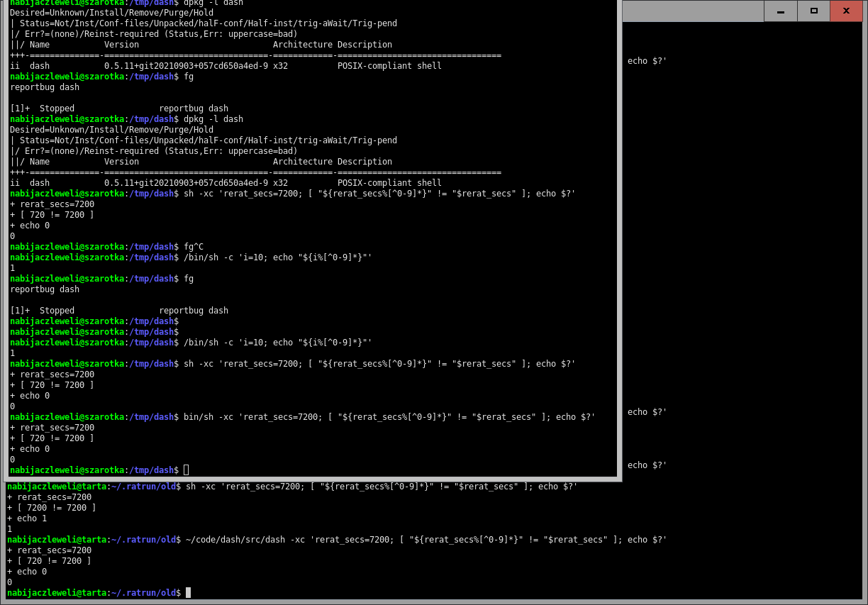868x605 pixels.
Task: Click the topmost "echo $?'" text at the right
Action: tap(647, 61)
